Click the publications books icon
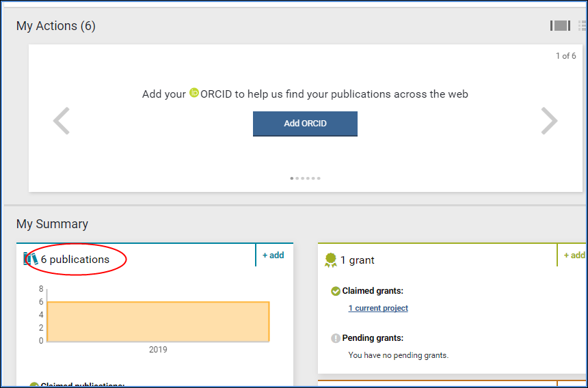 (x=31, y=260)
